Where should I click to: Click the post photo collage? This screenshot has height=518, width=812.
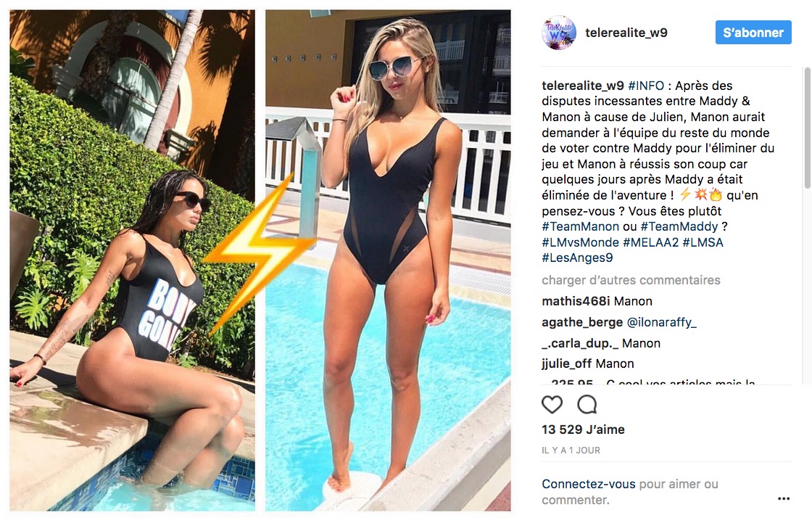click(x=260, y=260)
